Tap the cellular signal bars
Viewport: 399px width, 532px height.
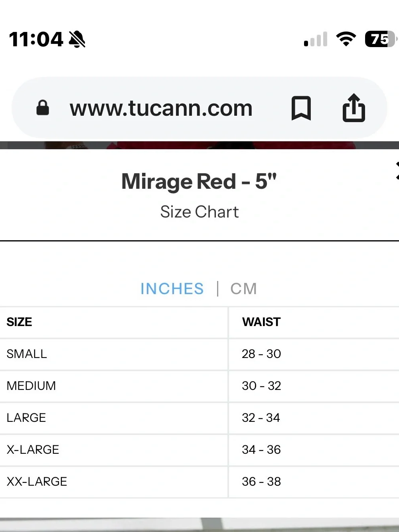click(x=316, y=39)
